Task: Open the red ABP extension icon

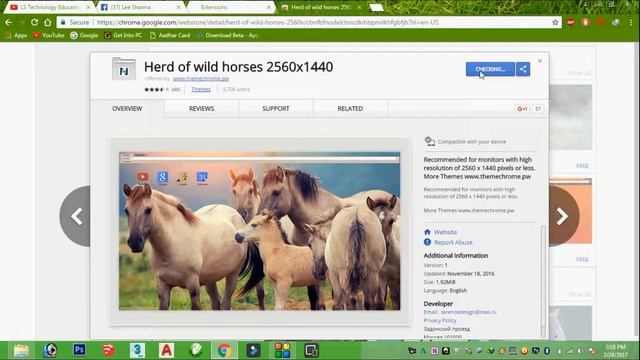Action: 571,22
